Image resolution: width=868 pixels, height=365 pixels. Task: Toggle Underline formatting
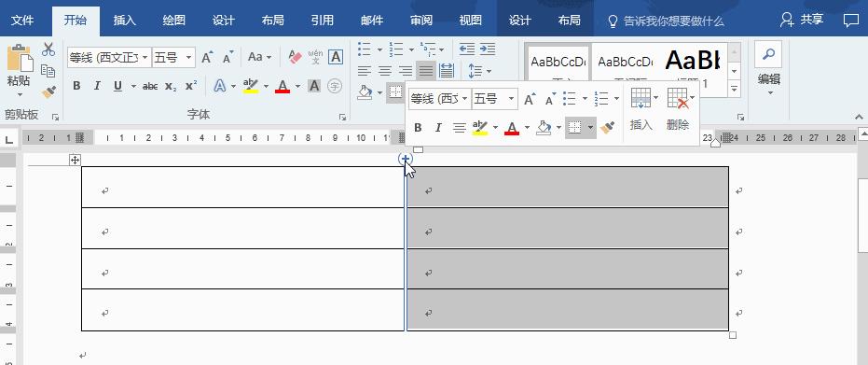coord(117,86)
